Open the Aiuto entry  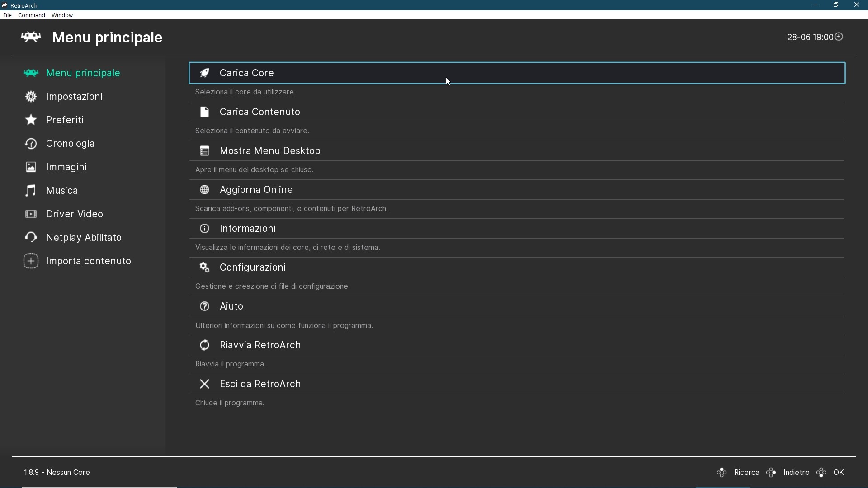517,306
